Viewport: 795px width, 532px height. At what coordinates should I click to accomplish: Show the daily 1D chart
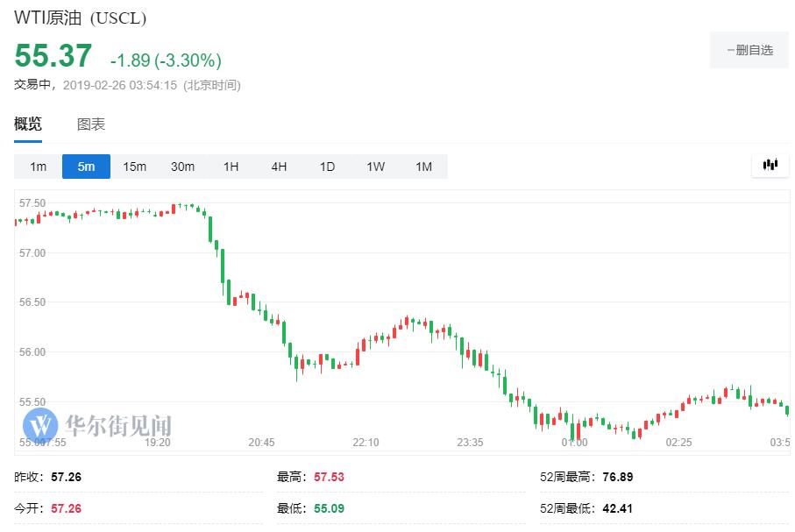point(327,167)
